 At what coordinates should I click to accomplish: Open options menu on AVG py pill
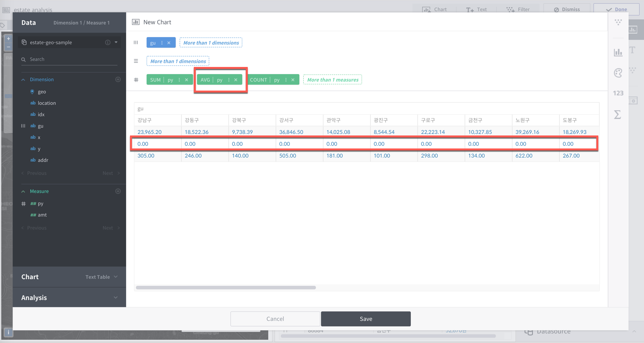[x=229, y=80]
